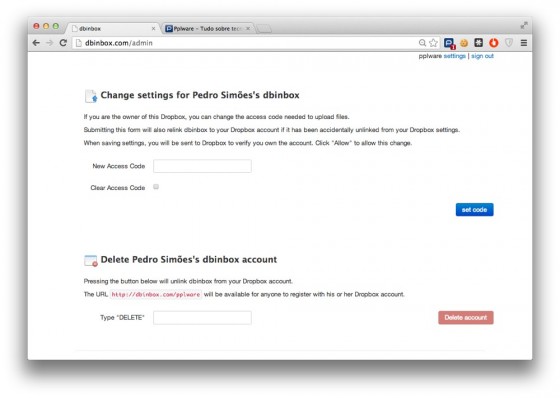Open the blue Pplware extension with badge
Screen dimensions: 560x398
tap(449, 43)
